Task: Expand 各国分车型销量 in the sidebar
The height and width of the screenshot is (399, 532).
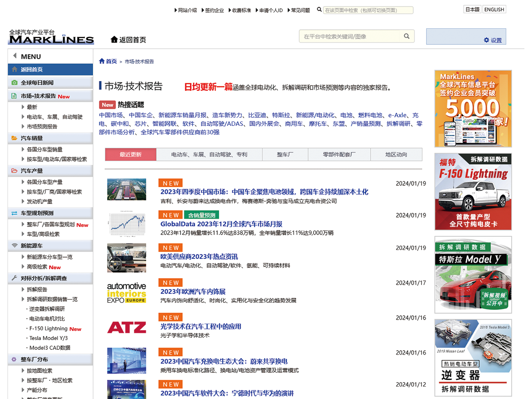Action: click(x=45, y=149)
